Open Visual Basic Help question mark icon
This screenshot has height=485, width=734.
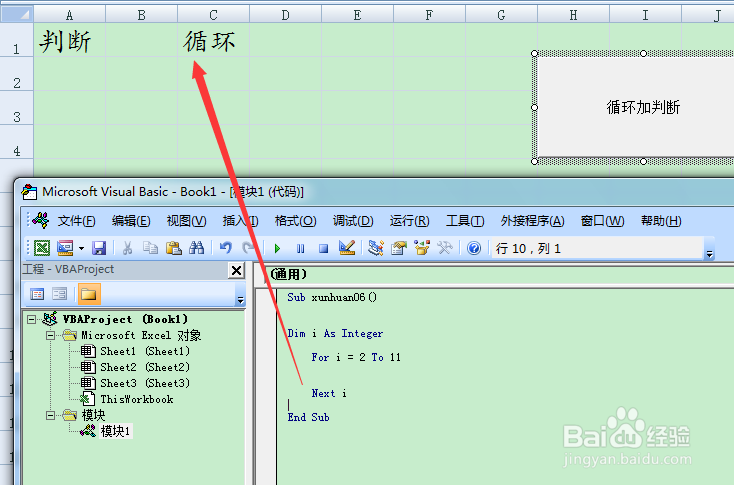(x=474, y=248)
